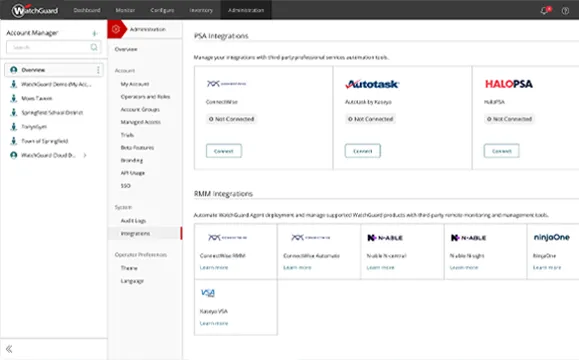Select Overview in the Administration sidebar
This screenshot has height=360, width=579.
(x=126, y=49)
